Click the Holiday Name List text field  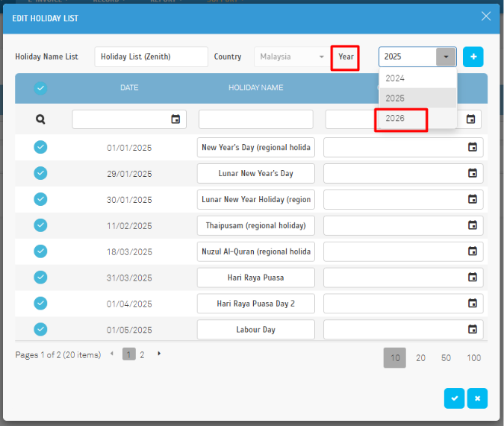(x=151, y=57)
